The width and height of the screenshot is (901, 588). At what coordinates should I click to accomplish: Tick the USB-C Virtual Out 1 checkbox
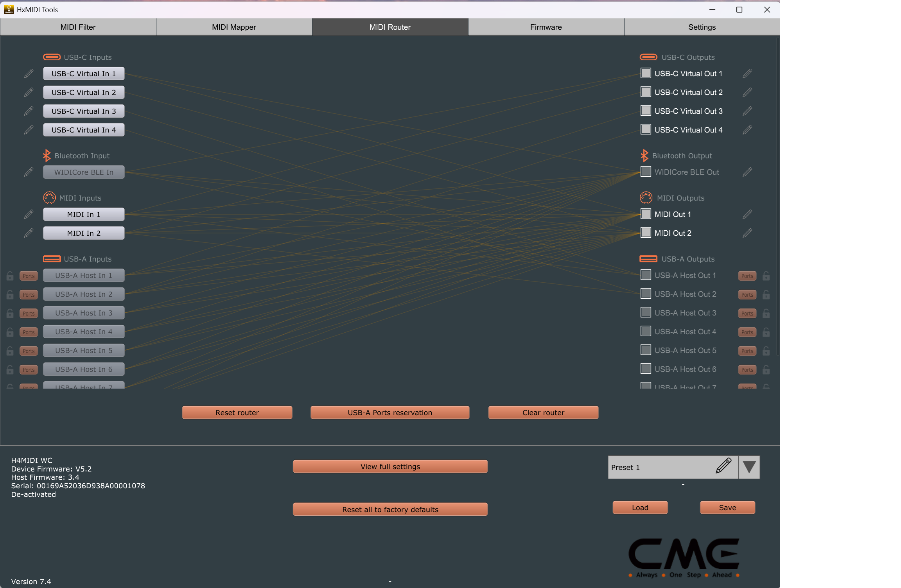(x=646, y=73)
